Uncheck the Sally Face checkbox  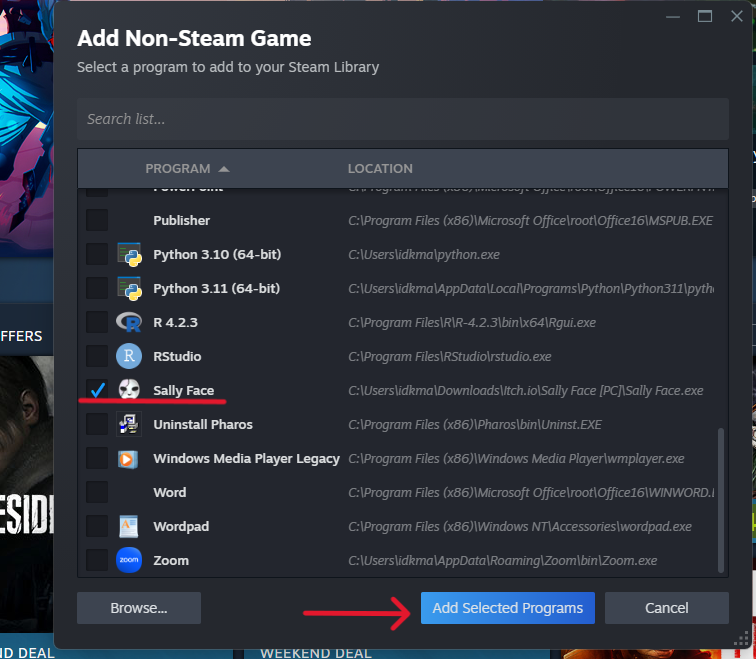click(97, 390)
